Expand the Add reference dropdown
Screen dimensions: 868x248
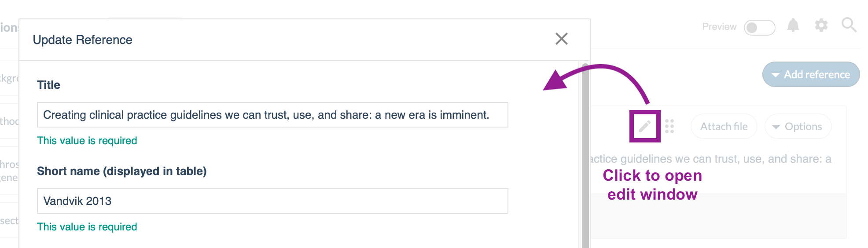tap(811, 74)
